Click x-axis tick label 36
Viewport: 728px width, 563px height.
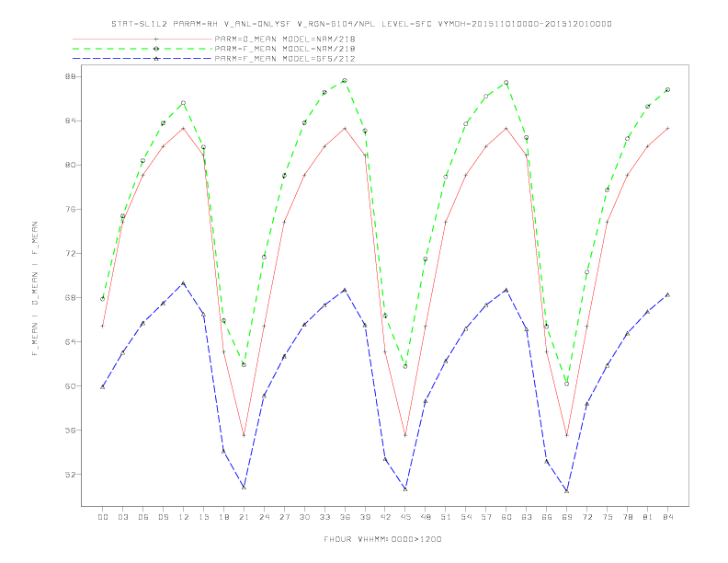click(345, 517)
